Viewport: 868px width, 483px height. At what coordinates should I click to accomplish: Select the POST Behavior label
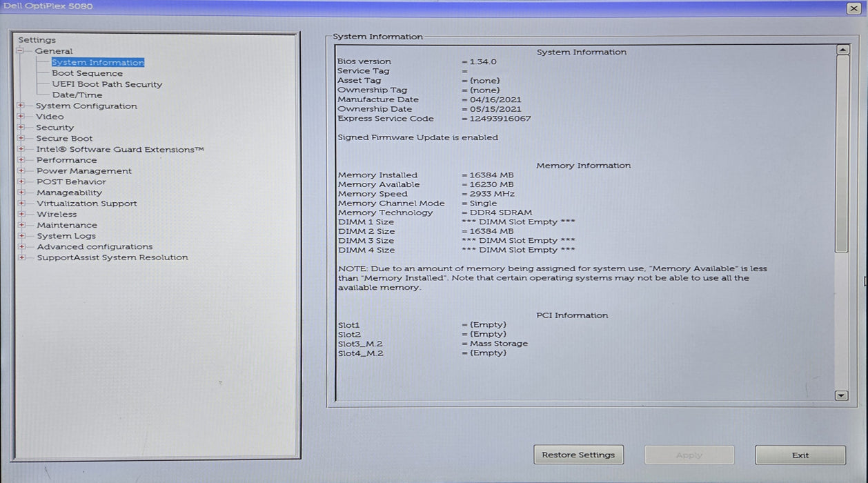click(71, 181)
